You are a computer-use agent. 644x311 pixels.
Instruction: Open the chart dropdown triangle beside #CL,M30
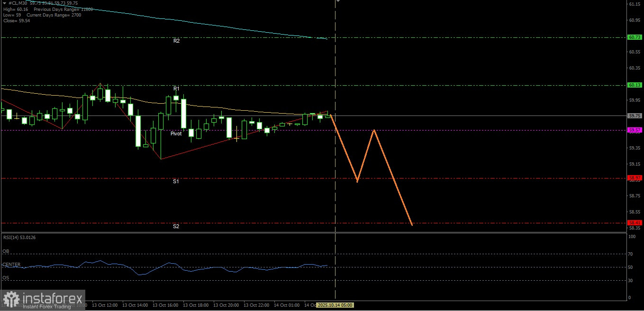point(4,3)
